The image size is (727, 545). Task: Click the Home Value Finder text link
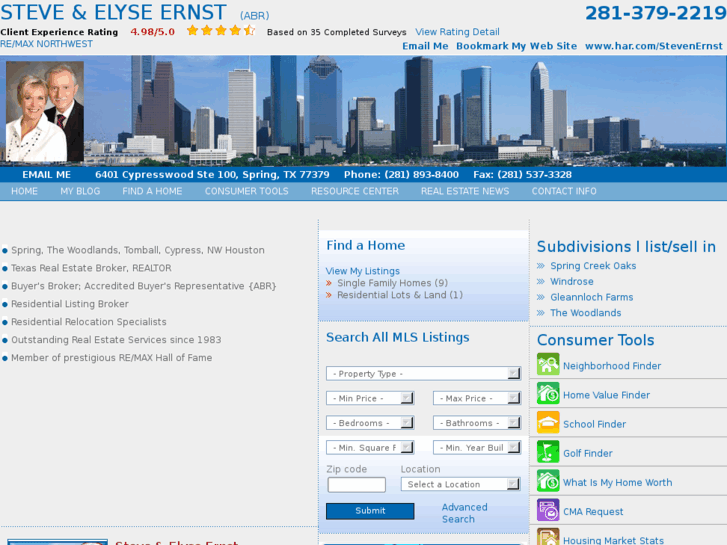pyautogui.click(x=606, y=395)
